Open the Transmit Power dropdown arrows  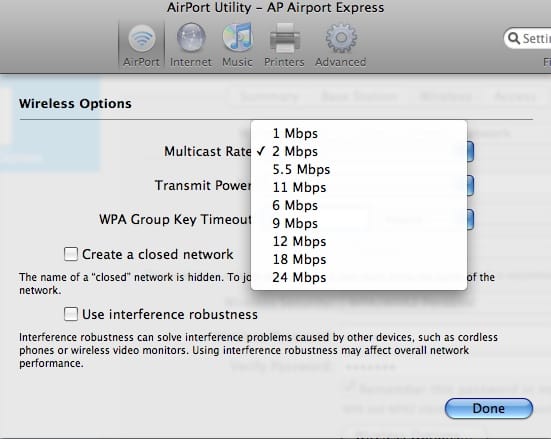point(470,185)
